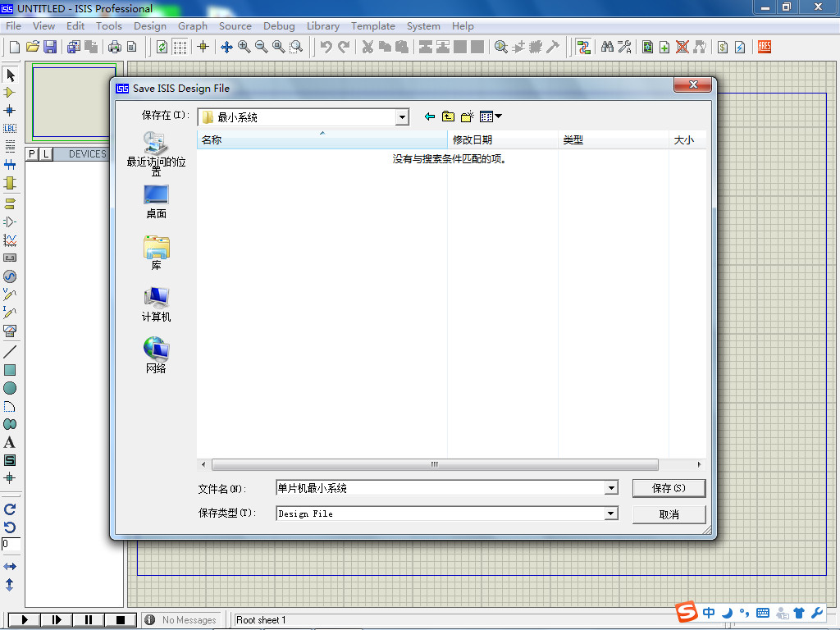Viewport: 840px width, 630px height.
Task: Open the File menu
Action: tap(13, 25)
